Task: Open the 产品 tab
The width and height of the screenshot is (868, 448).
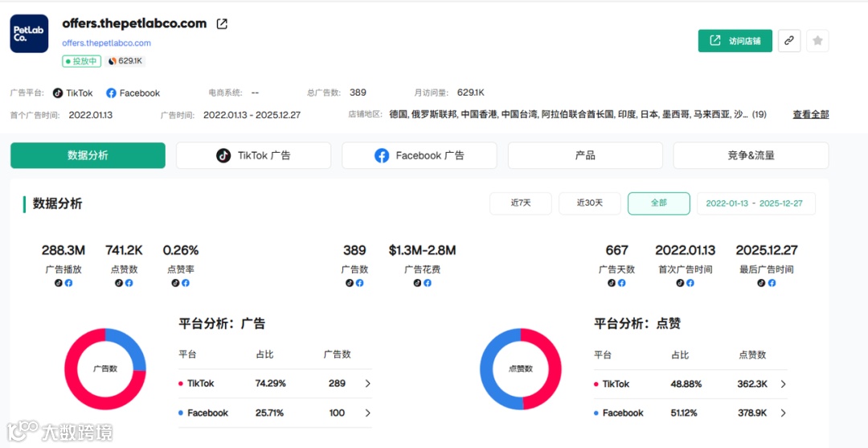Action: (585, 155)
